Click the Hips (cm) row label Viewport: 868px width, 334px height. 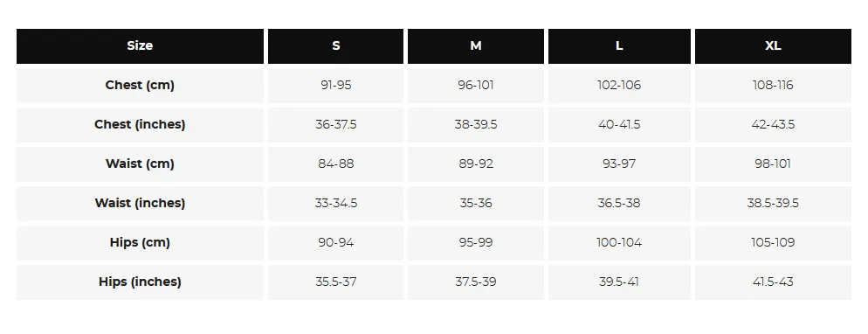(x=140, y=242)
